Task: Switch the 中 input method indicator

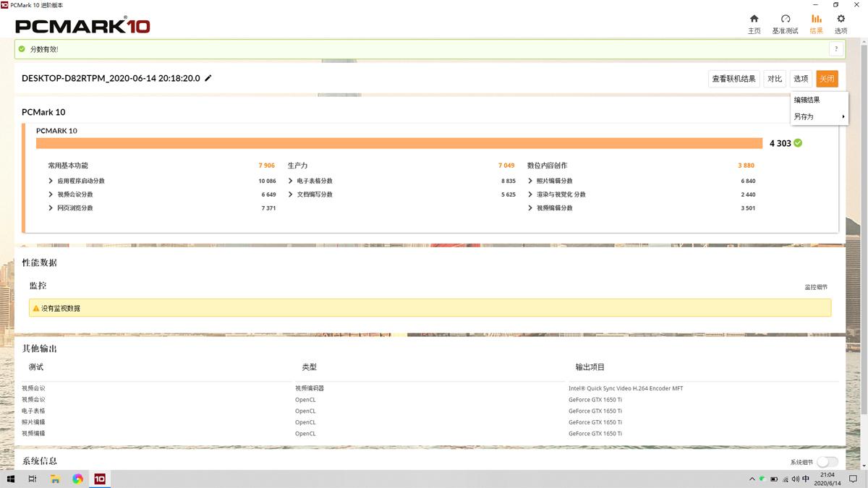Action: pos(807,479)
